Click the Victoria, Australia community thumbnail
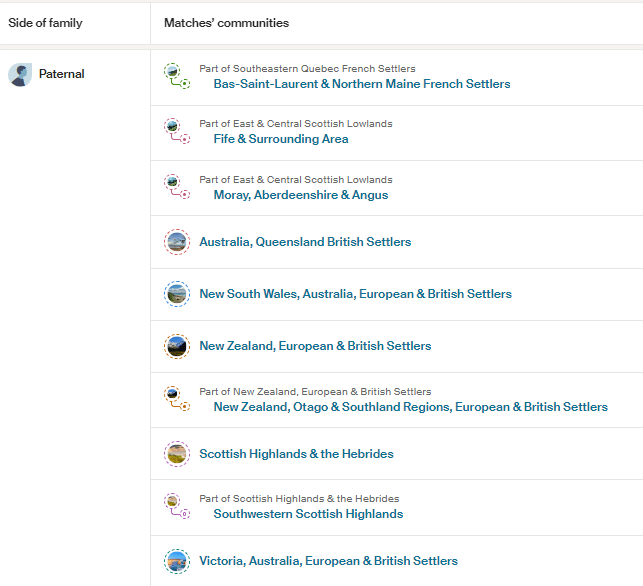The image size is (643, 586). coord(177,561)
